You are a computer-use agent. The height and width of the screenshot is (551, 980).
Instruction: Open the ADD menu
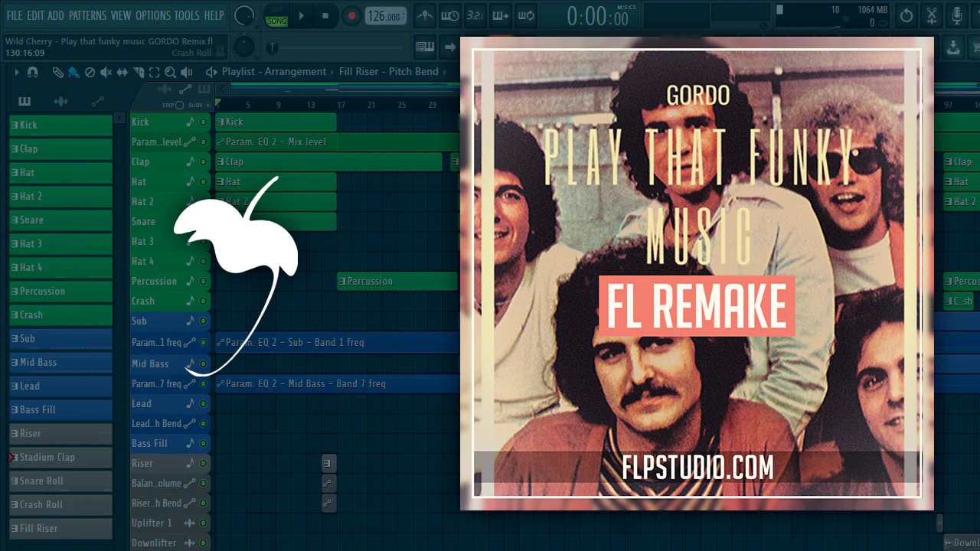click(x=56, y=15)
